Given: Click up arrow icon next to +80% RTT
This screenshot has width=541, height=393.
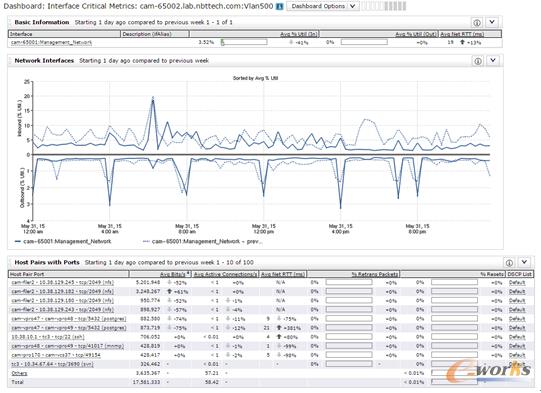Looking at the screenshot, I should pos(279,337).
